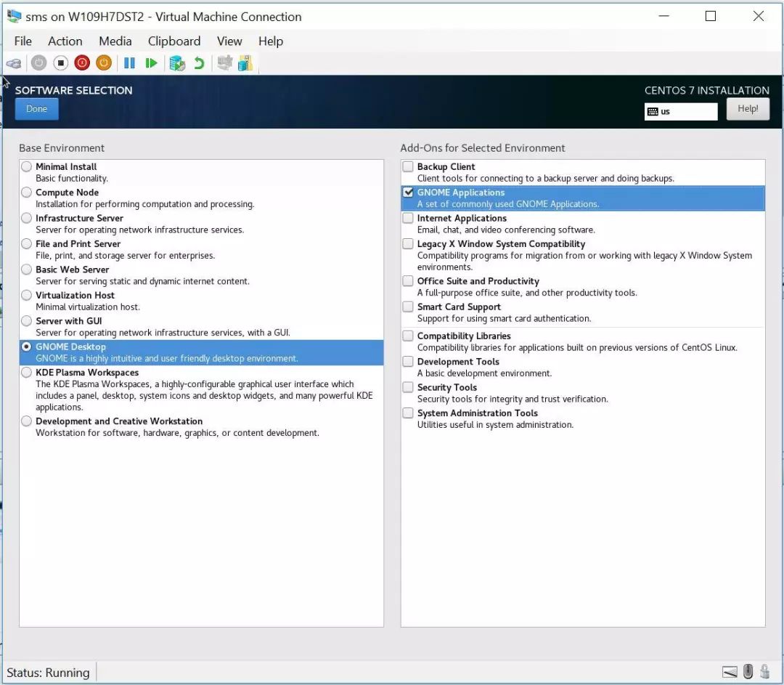The width and height of the screenshot is (784, 685).
Task: Create a checkpoint using the toolbar icon
Action: pyautogui.click(x=177, y=63)
